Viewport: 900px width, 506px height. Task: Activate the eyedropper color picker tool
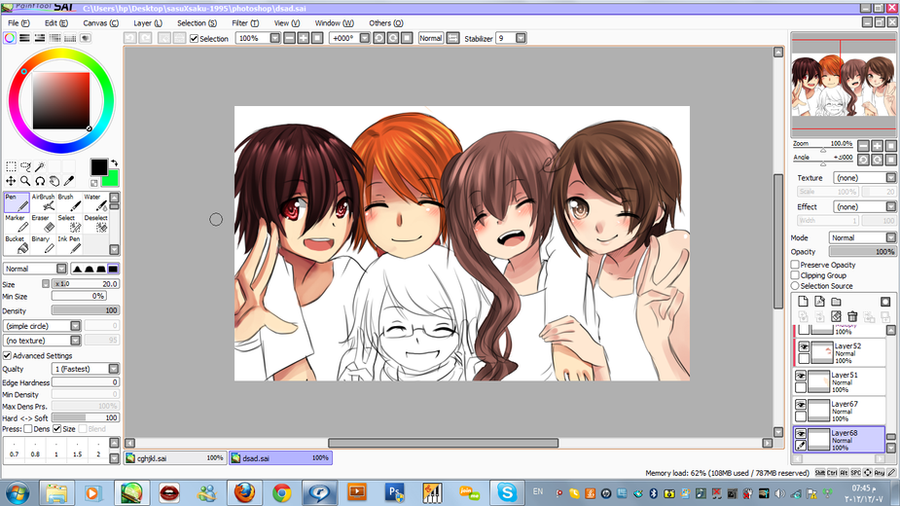coord(69,181)
